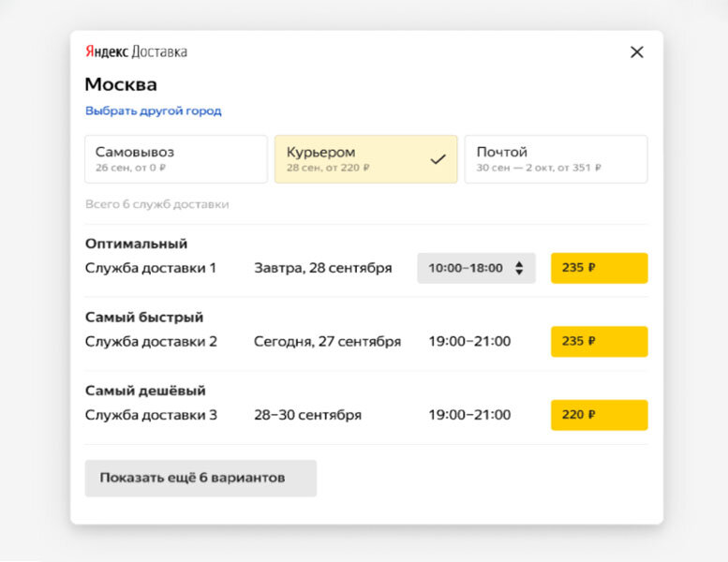Screen dimensions: 728x562
Task: Select the Самовывоз delivery tab
Action: [x=176, y=159]
